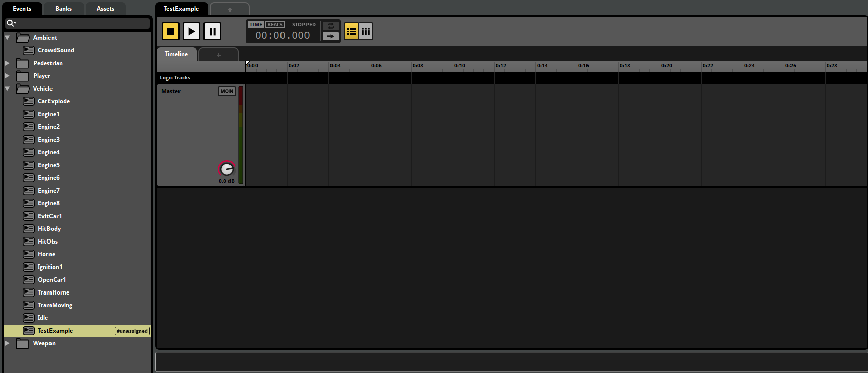Click the timeline ruler at 0:20

[667, 66]
